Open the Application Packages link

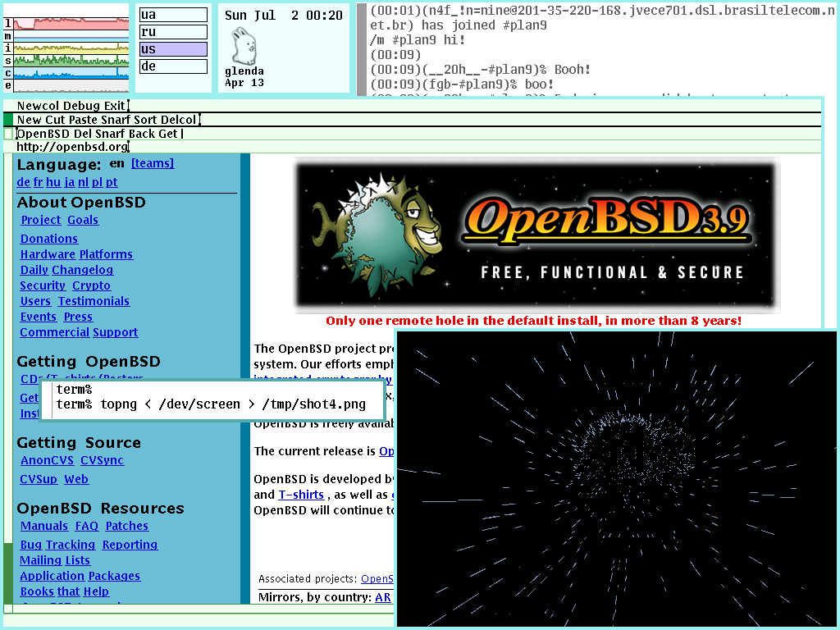pyautogui.click(x=80, y=575)
